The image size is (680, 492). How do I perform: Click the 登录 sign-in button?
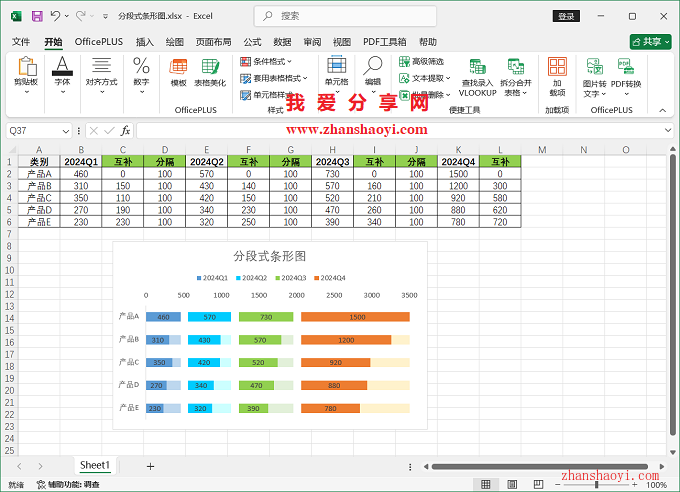566,16
